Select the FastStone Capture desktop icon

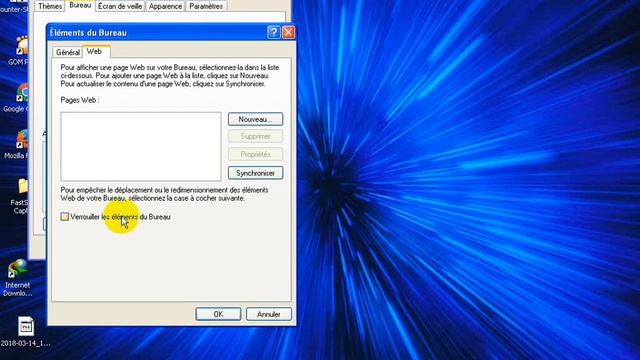point(19,196)
